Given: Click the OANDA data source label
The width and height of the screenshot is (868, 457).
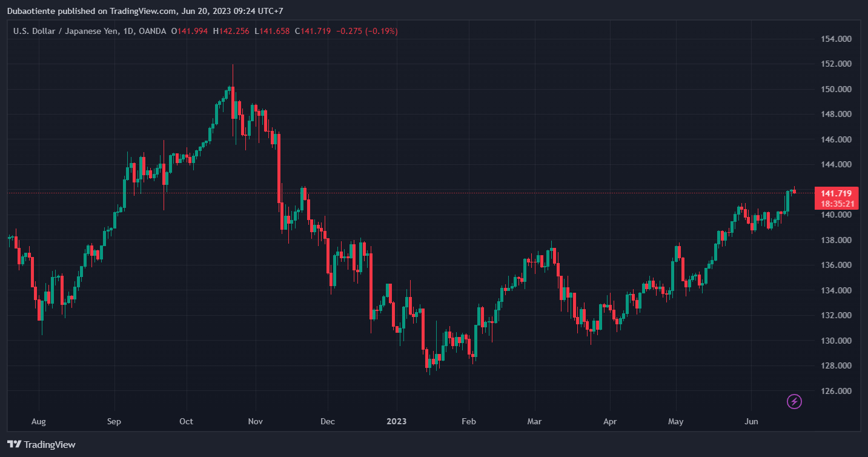Looking at the screenshot, I should click(x=152, y=31).
